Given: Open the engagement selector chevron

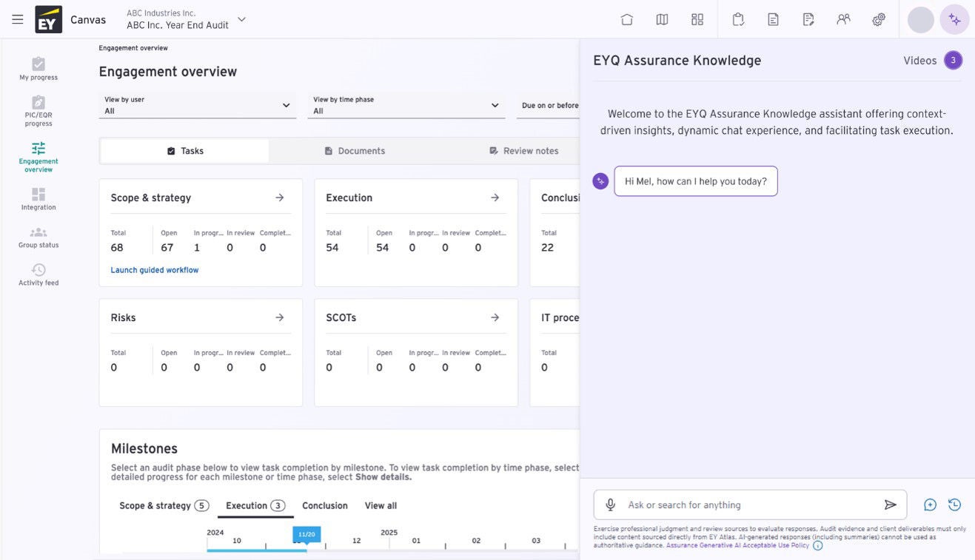Looking at the screenshot, I should pos(241,19).
